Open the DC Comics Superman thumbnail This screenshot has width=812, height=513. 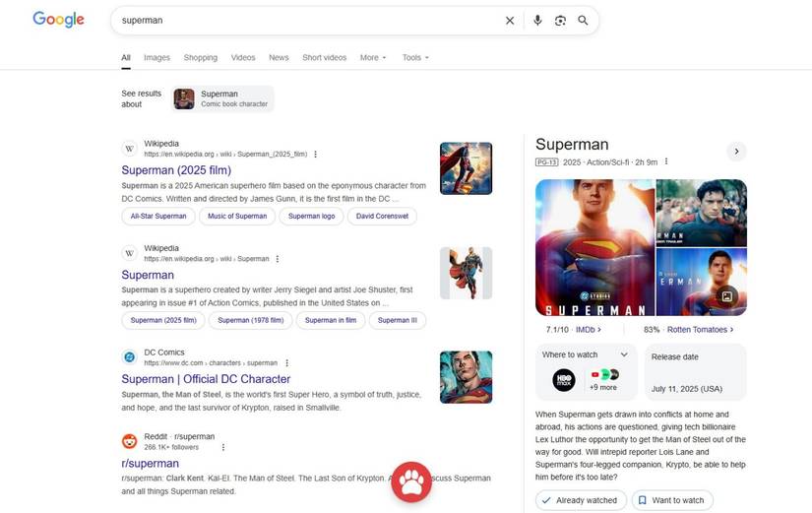point(467,377)
